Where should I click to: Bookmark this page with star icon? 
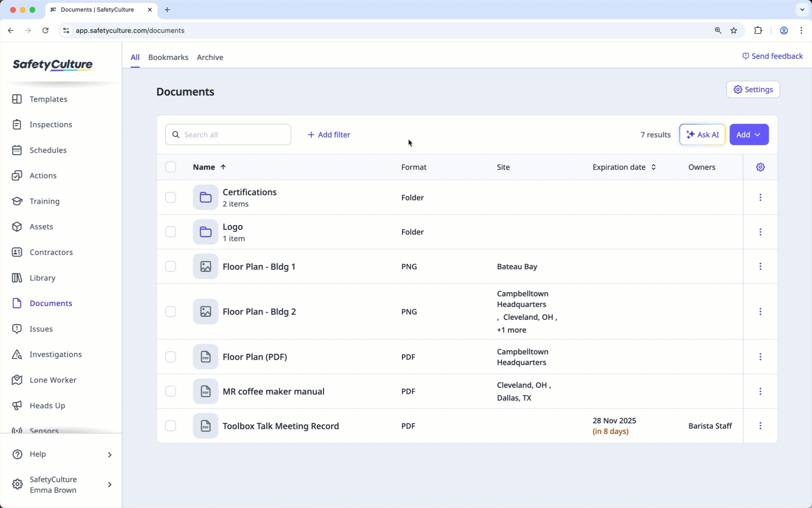pyautogui.click(x=734, y=30)
